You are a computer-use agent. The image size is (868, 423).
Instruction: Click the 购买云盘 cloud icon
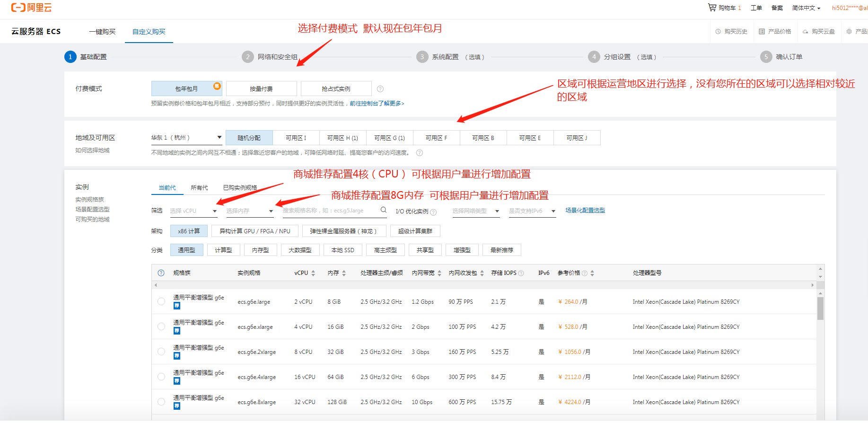pyautogui.click(x=806, y=32)
